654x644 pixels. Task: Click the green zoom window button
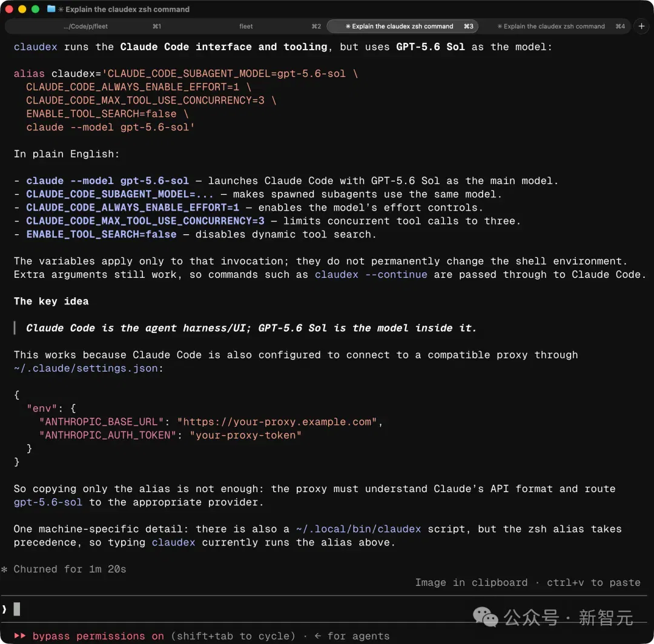pos(36,8)
